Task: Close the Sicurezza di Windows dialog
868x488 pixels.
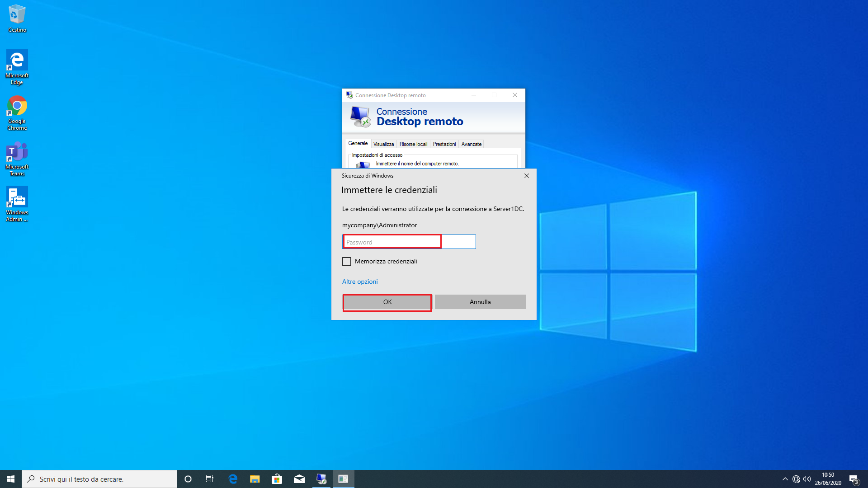Action: point(527,176)
